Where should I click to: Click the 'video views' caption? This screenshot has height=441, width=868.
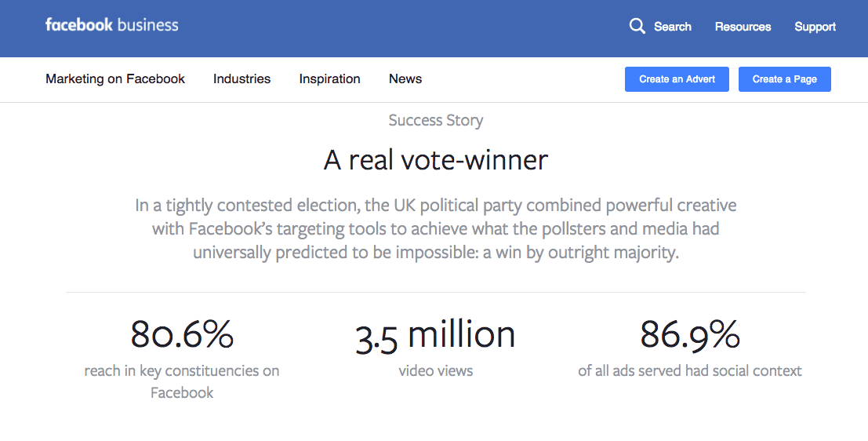tap(436, 370)
